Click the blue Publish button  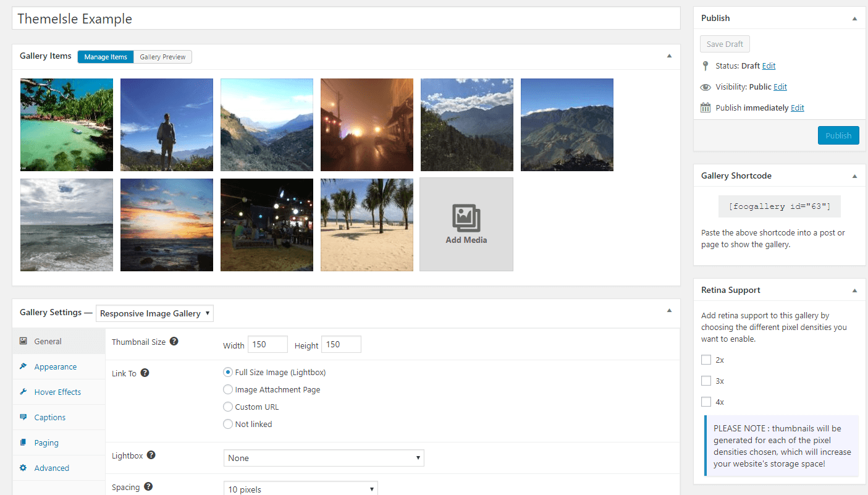point(838,135)
